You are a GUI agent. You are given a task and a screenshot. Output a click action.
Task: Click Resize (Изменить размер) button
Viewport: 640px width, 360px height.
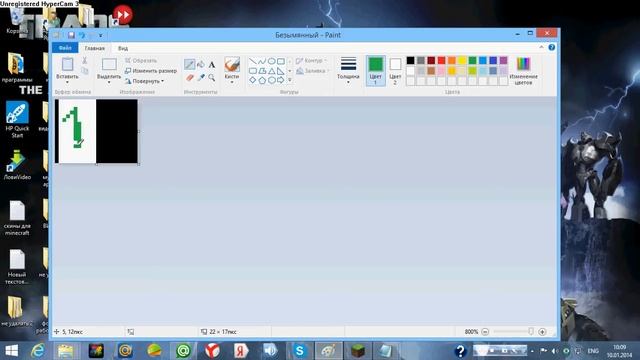[x=151, y=71]
